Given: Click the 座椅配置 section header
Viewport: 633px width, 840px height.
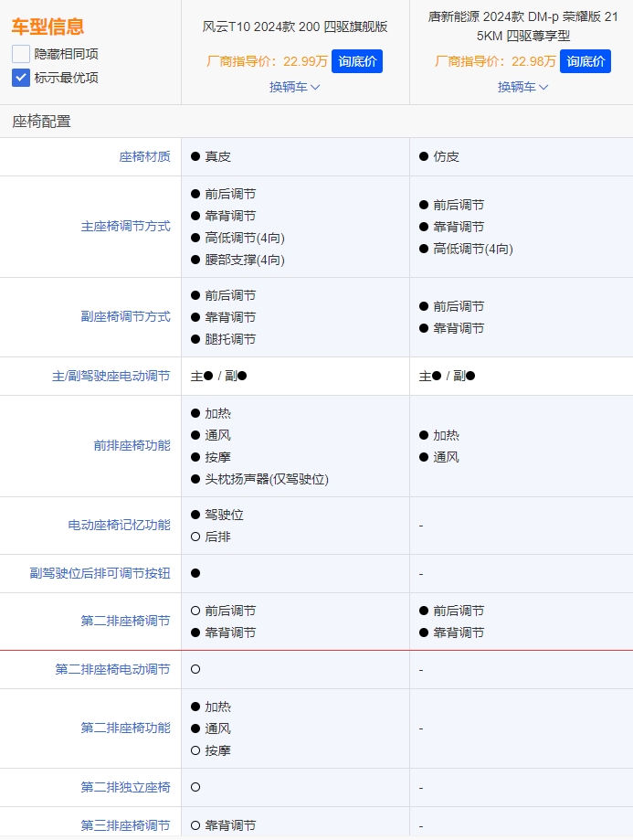Looking at the screenshot, I should point(41,122).
